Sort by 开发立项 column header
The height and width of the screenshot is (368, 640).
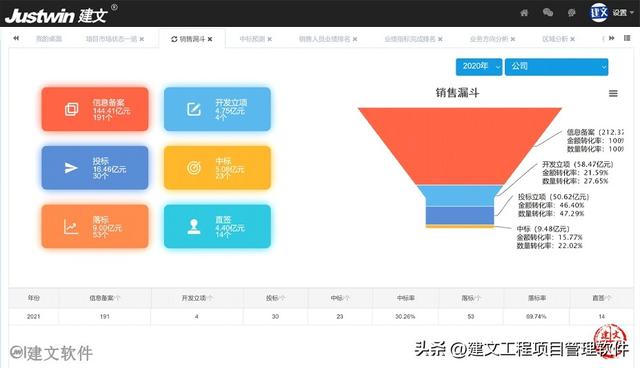[x=197, y=298]
